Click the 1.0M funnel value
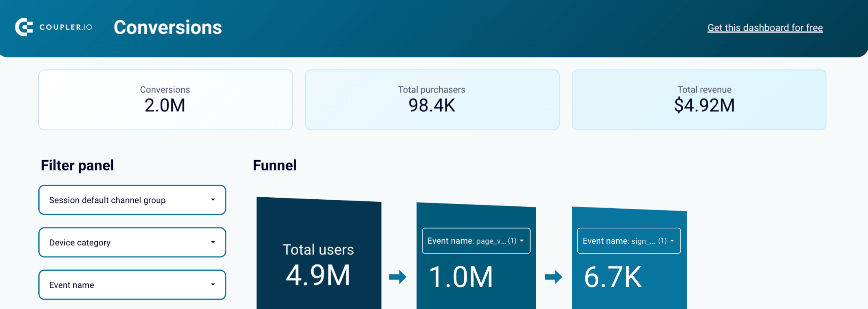868x309 pixels. [461, 277]
